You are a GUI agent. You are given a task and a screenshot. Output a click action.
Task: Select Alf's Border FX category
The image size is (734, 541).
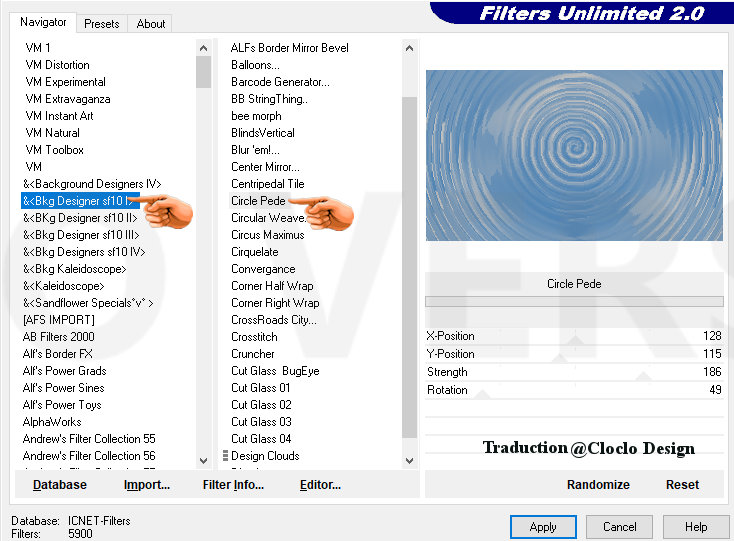58,354
